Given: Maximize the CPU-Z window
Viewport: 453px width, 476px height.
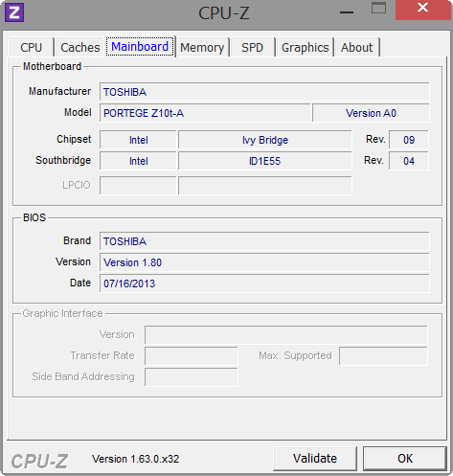Looking at the screenshot, I should (x=378, y=9).
